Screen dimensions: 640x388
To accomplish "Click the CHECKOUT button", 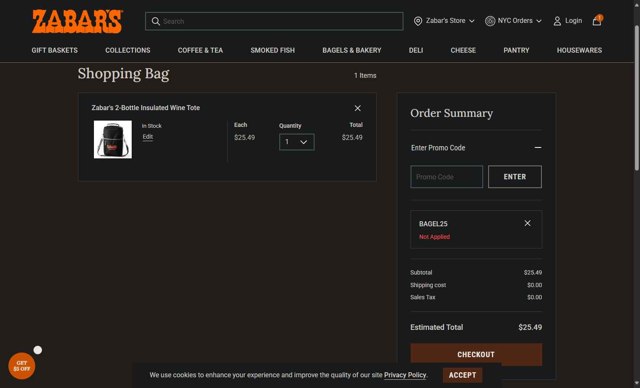I will tap(476, 354).
